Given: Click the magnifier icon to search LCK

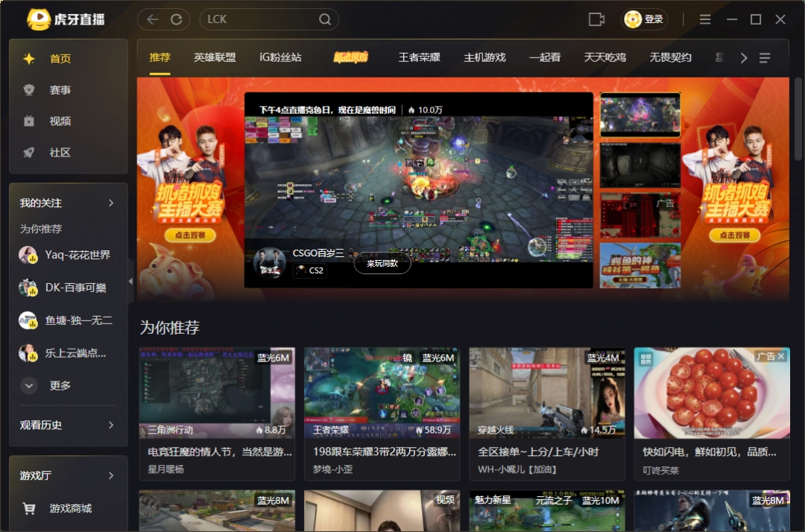Looking at the screenshot, I should tap(323, 19).
